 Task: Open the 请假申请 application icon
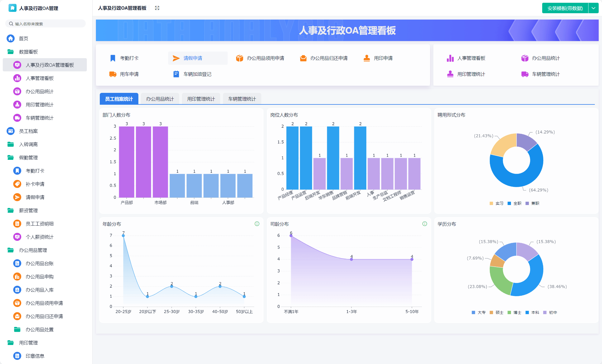coord(176,58)
